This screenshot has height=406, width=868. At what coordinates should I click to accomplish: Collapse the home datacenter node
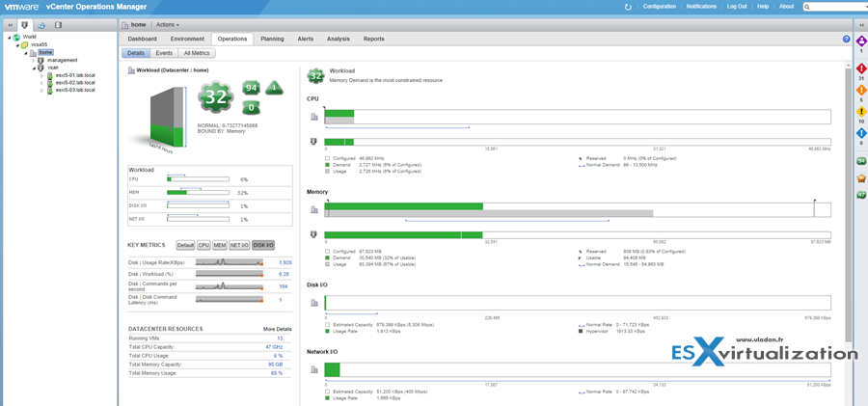[25, 53]
